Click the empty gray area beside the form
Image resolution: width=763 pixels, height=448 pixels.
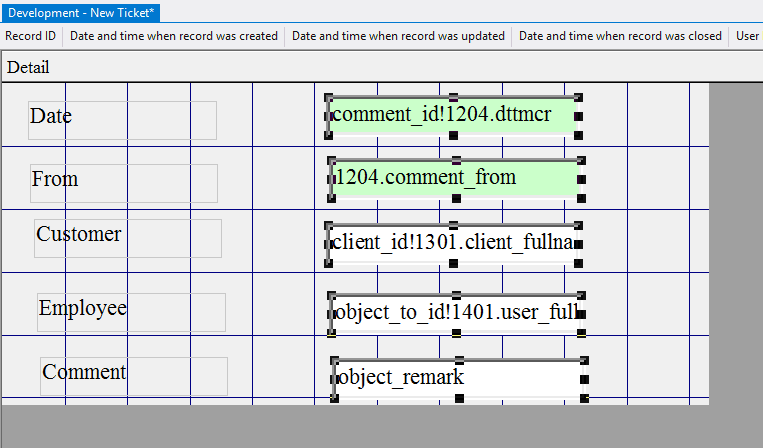point(735,250)
